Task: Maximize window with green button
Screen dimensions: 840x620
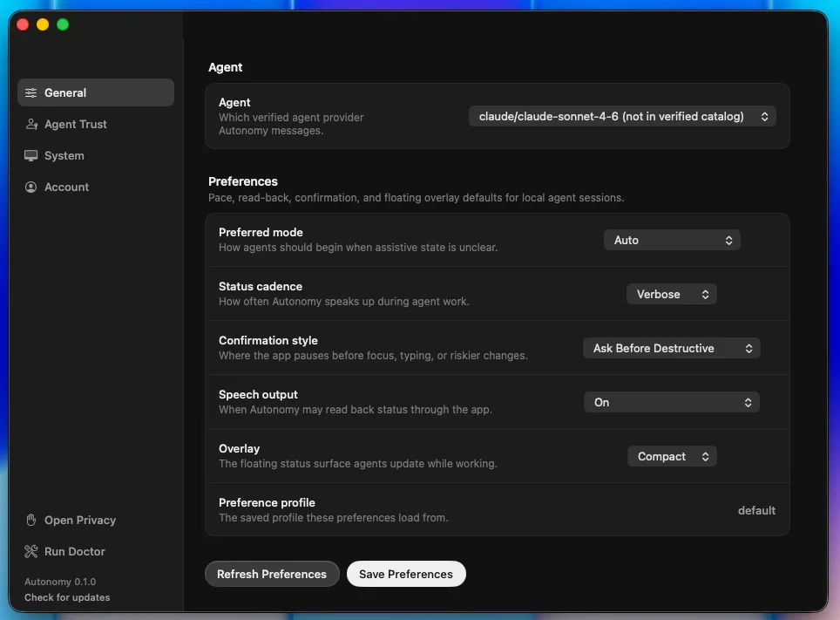Action: (x=63, y=24)
